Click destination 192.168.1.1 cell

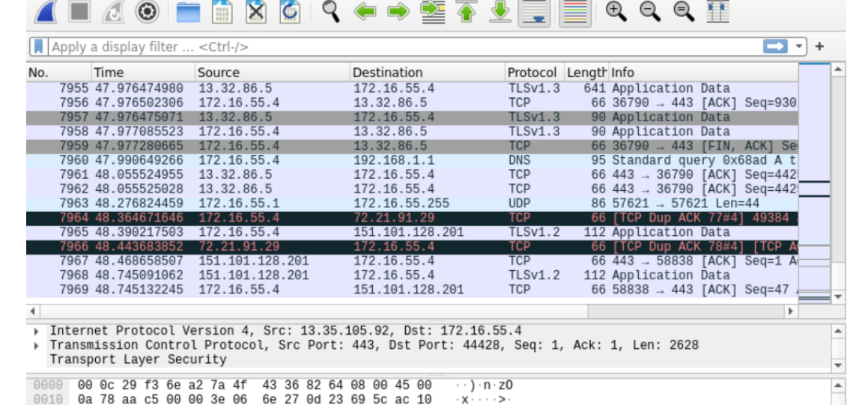(394, 160)
